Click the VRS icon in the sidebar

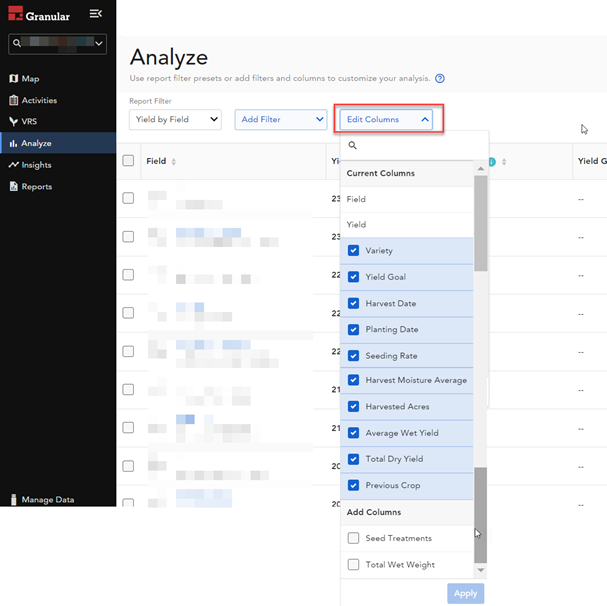[x=13, y=122]
